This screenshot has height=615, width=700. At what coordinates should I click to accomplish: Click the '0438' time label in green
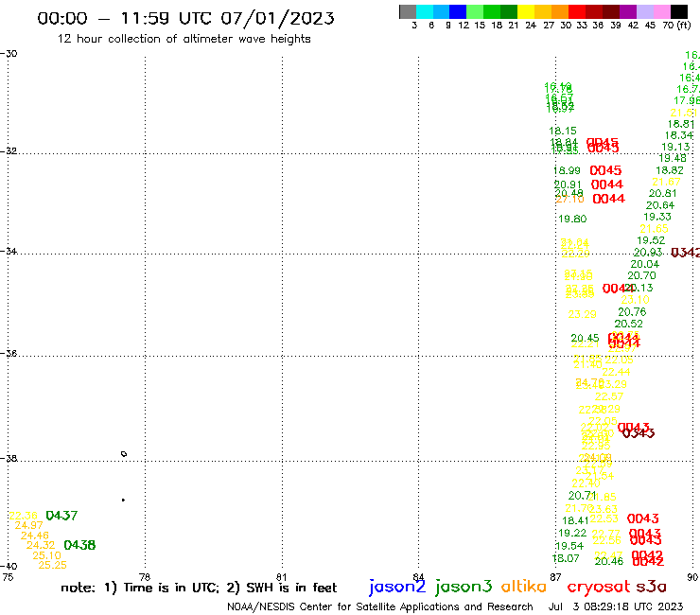(79, 545)
